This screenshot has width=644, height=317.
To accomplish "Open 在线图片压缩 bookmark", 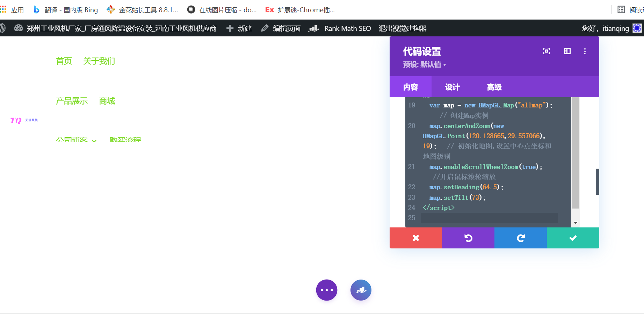I will coord(222,10).
